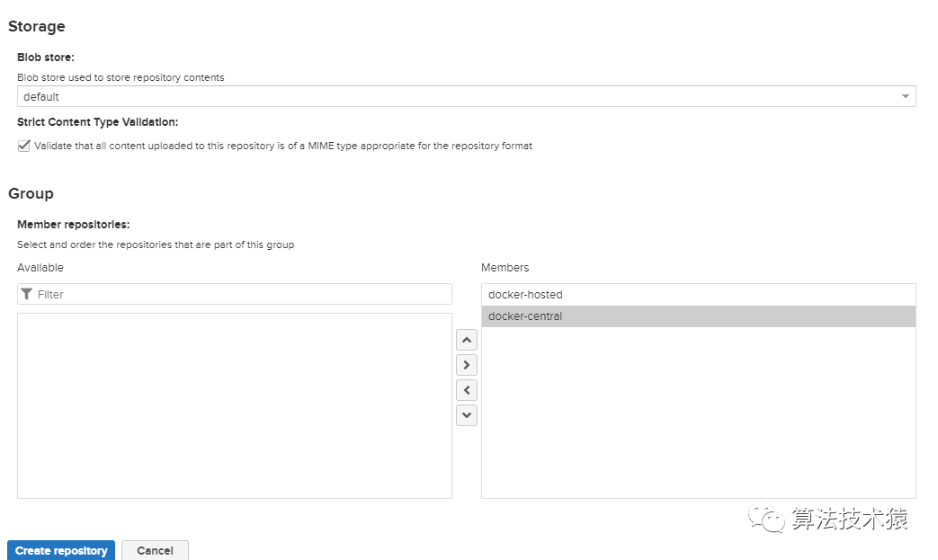
Task: Click the MIME type validation label text
Action: (283, 146)
